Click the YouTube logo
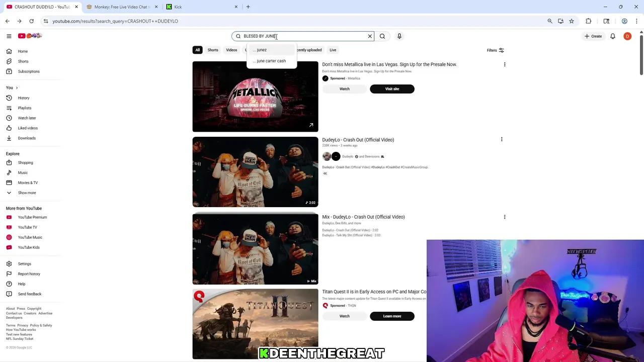This screenshot has width=644, height=362. click(x=30, y=36)
